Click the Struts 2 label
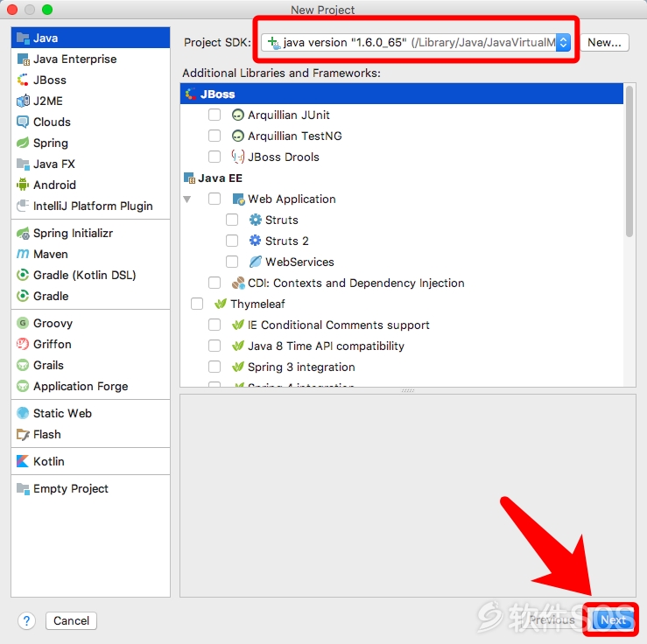Viewport: 647px width, 644px height. [x=287, y=241]
